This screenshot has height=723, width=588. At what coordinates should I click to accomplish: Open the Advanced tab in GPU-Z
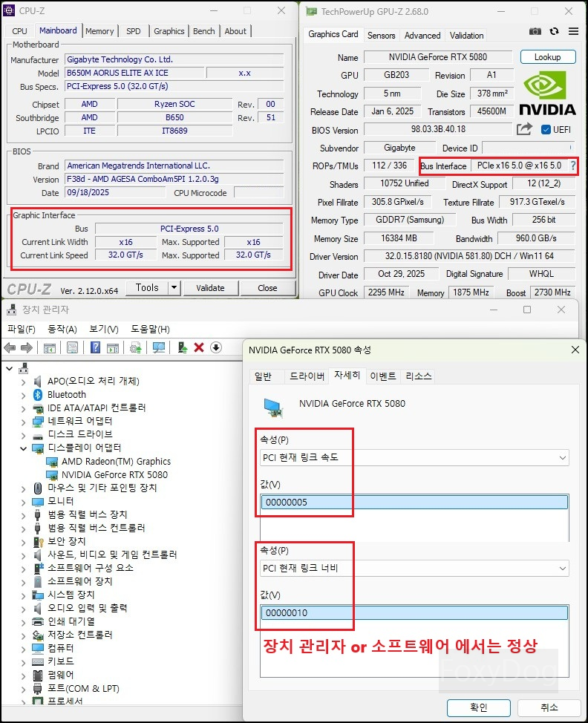pos(422,35)
